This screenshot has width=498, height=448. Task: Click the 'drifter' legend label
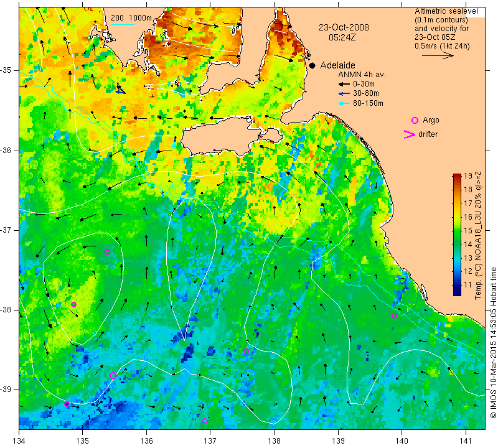coord(428,134)
